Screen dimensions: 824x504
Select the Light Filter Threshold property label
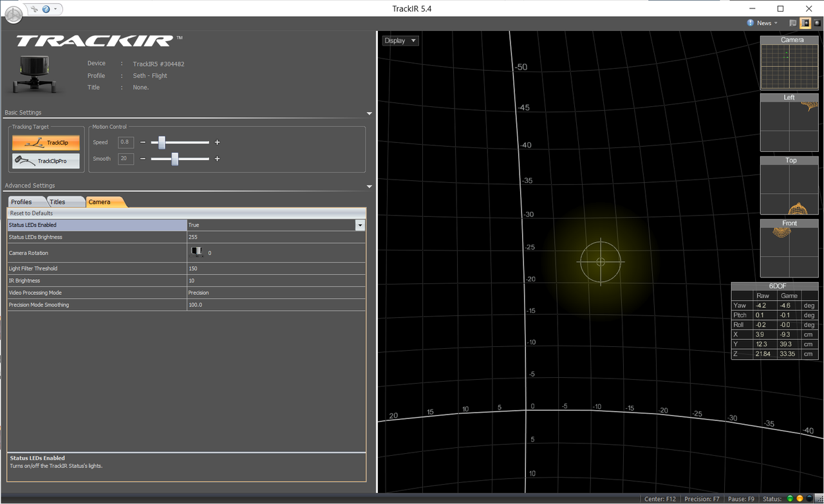click(97, 268)
